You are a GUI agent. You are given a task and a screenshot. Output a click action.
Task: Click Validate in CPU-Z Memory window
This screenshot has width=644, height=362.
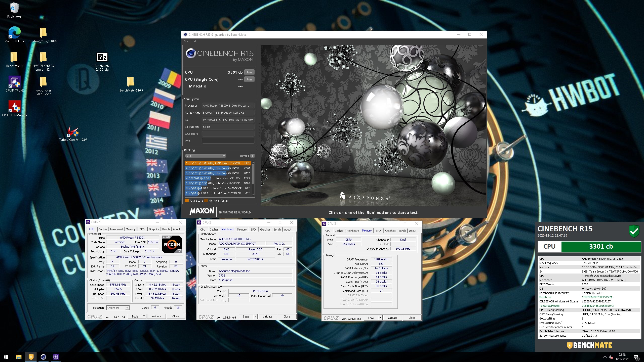click(x=392, y=318)
